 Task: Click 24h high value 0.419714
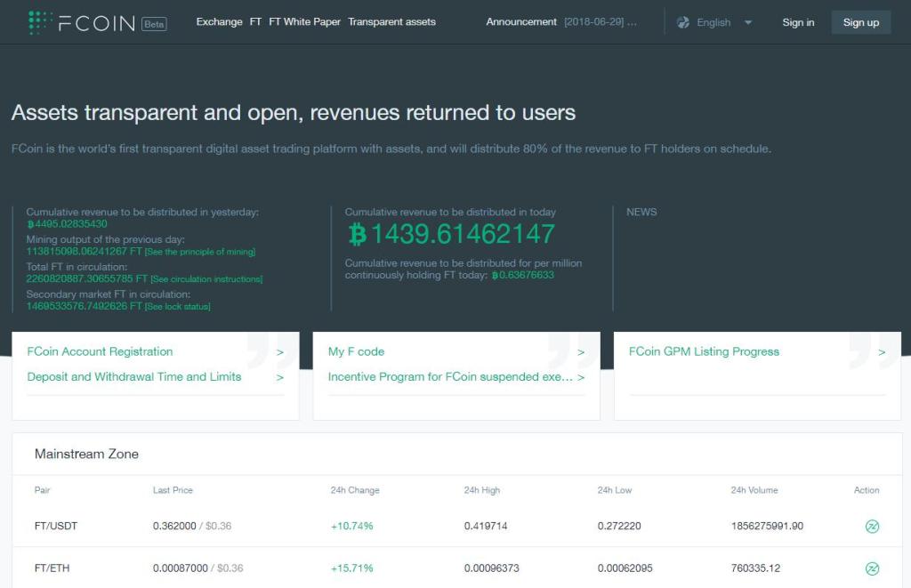(x=486, y=526)
